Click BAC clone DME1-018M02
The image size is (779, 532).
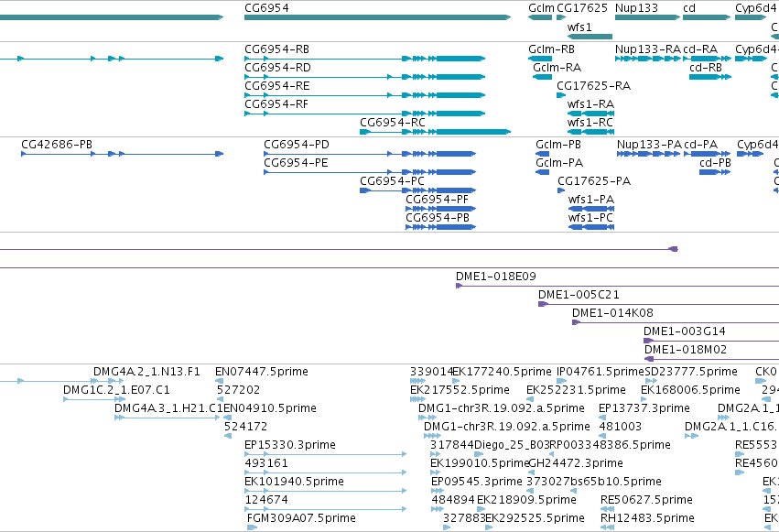coord(711,360)
